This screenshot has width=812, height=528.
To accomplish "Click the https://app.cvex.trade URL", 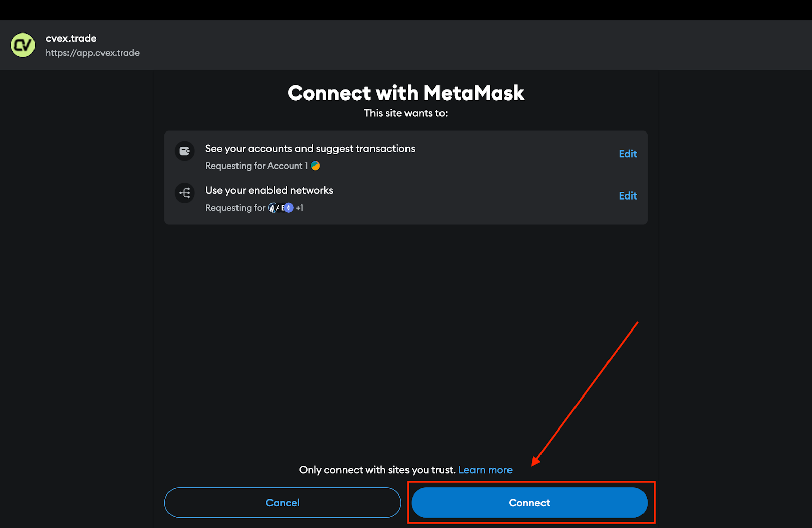I will (x=92, y=53).
